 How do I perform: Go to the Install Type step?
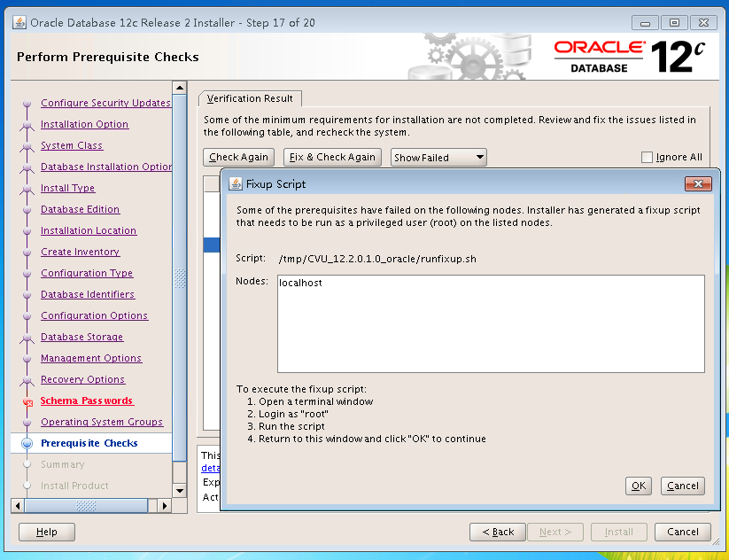coord(68,188)
